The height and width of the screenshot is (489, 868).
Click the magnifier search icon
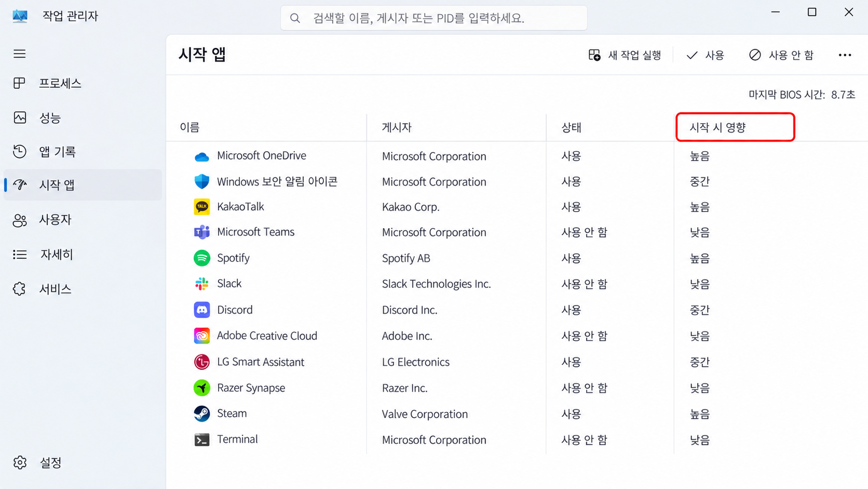(x=295, y=18)
